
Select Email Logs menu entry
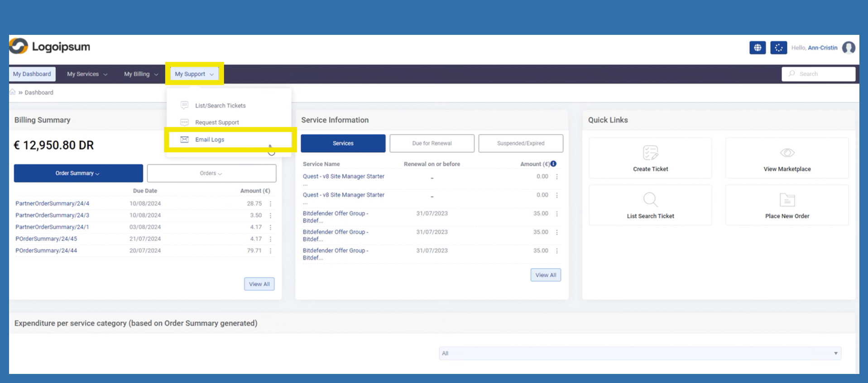click(210, 139)
